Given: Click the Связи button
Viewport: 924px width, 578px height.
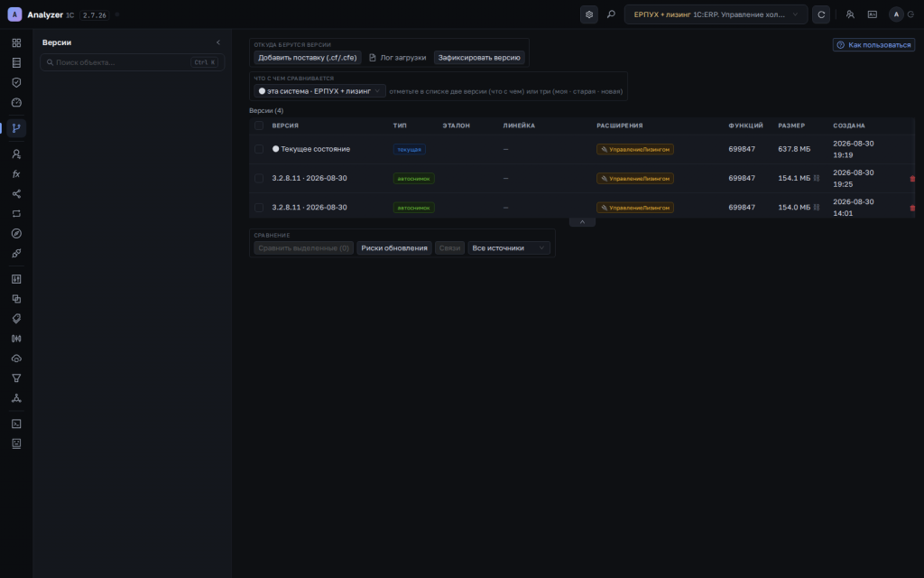Looking at the screenshot, I should (449, 248).
